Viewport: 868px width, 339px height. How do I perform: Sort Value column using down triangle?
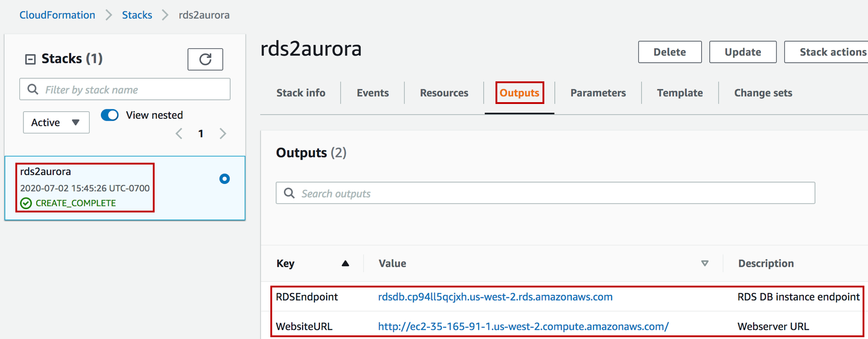[x=704, y=264]
